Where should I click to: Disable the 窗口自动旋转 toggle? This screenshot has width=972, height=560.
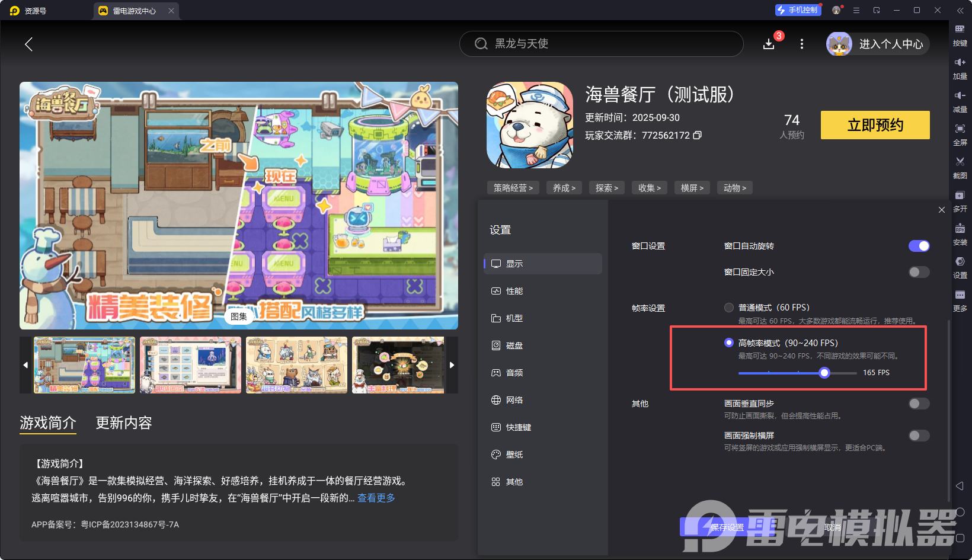(919, 246)
